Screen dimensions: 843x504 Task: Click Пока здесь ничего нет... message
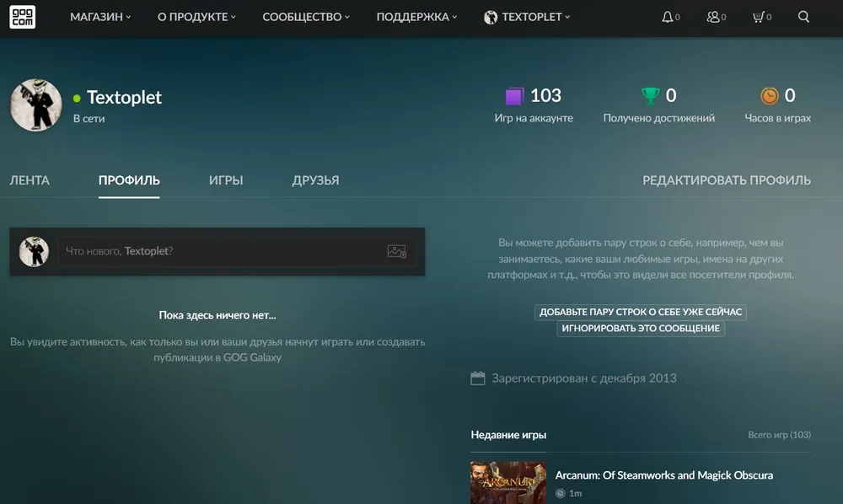pyautogui.click(x=217, y=315)
